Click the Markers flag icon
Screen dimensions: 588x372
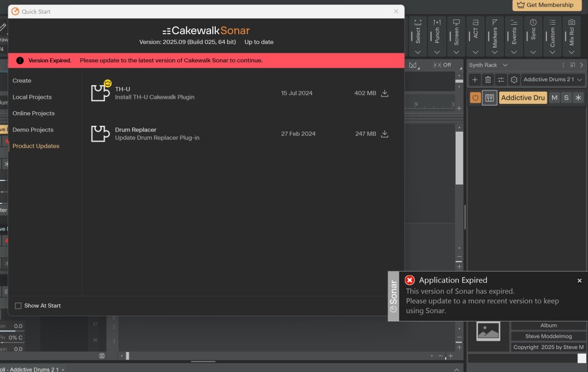(x=495, y=22)
